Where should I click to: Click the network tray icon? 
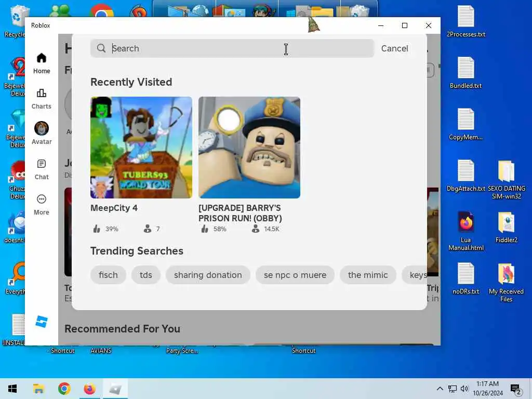(x=453, y=389)
